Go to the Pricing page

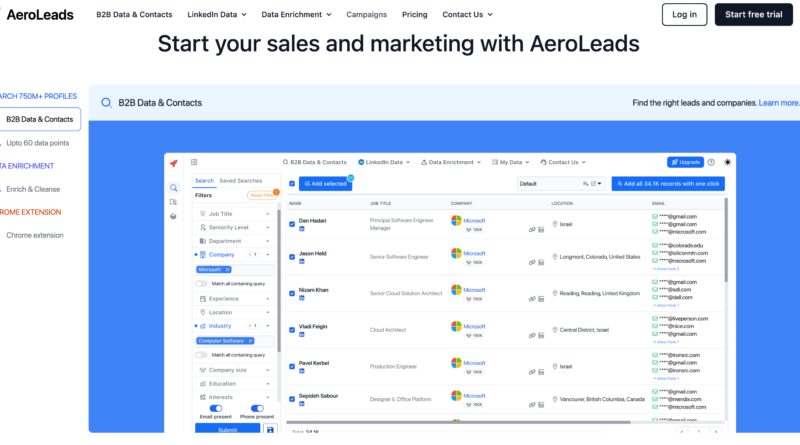414,14
